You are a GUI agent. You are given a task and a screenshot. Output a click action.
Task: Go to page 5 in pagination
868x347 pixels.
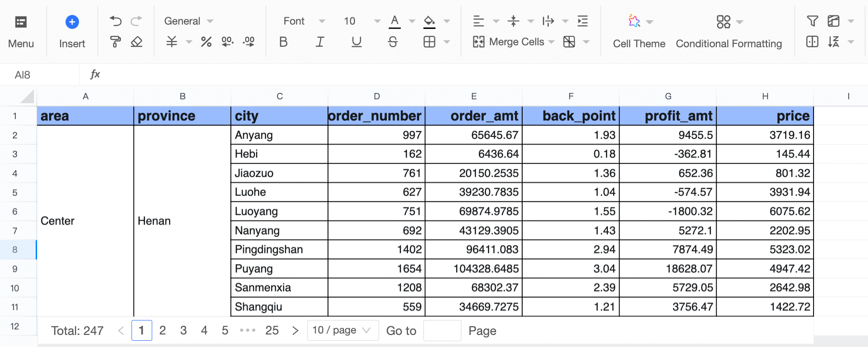(x=225, y=330)
